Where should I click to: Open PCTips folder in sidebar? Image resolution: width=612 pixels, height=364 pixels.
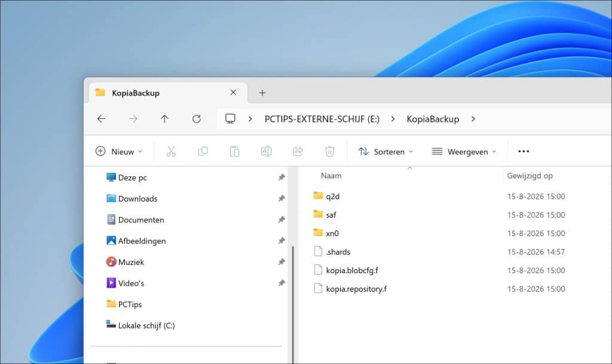point(130,304)
